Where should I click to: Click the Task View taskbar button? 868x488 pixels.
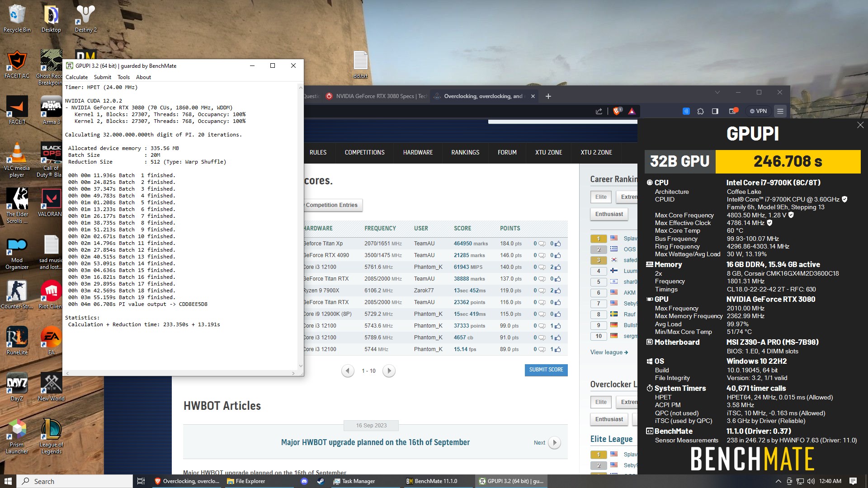[141, 481]
